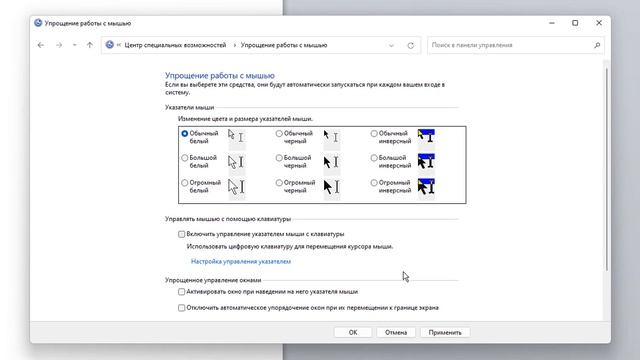Image resolution: width=640 pixels, height=360 pixels.
Task: Open the «Настройка управления указателем» link
Action: (241, 262)
